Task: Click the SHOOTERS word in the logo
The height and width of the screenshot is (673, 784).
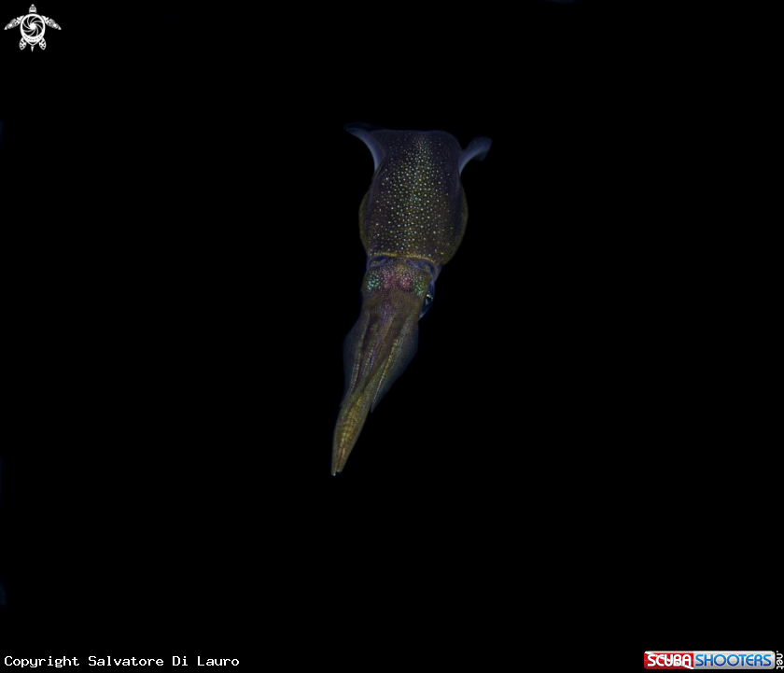Action: pyautogui.click(x=733, y=661)
